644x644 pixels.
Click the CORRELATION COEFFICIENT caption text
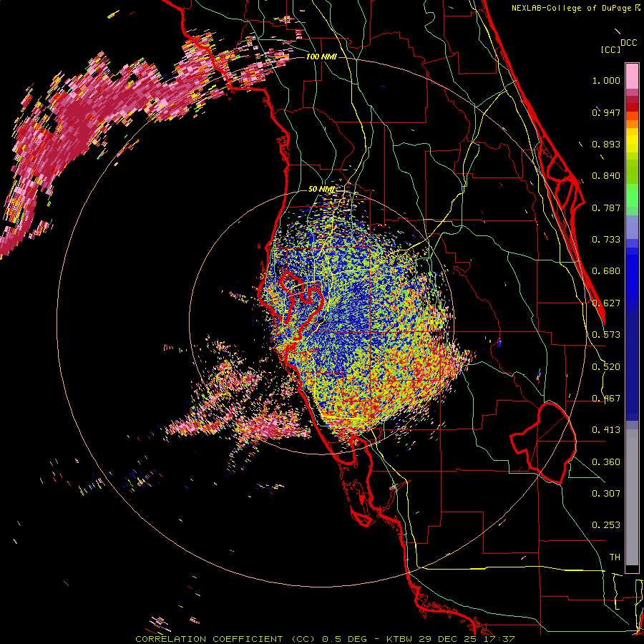click(x=209, y=639)
